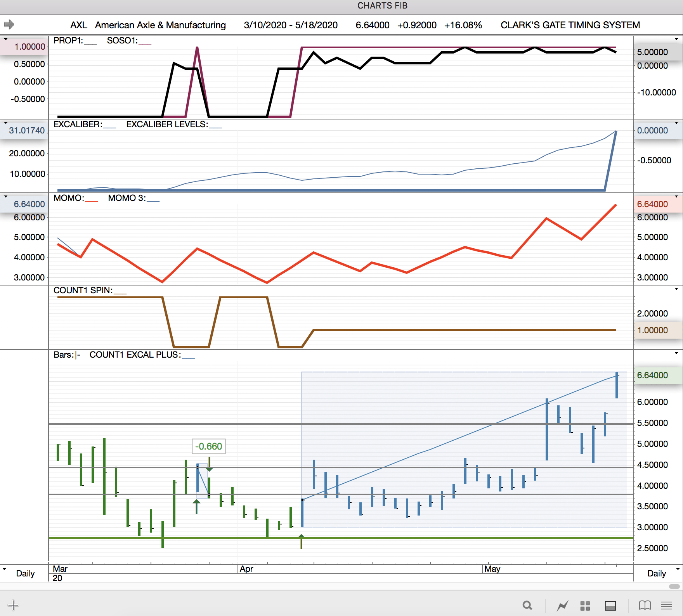The image size is (683, 616).
Task: Open the COUNT1 SPIN pane triangle menu
Action: (676, 289)
